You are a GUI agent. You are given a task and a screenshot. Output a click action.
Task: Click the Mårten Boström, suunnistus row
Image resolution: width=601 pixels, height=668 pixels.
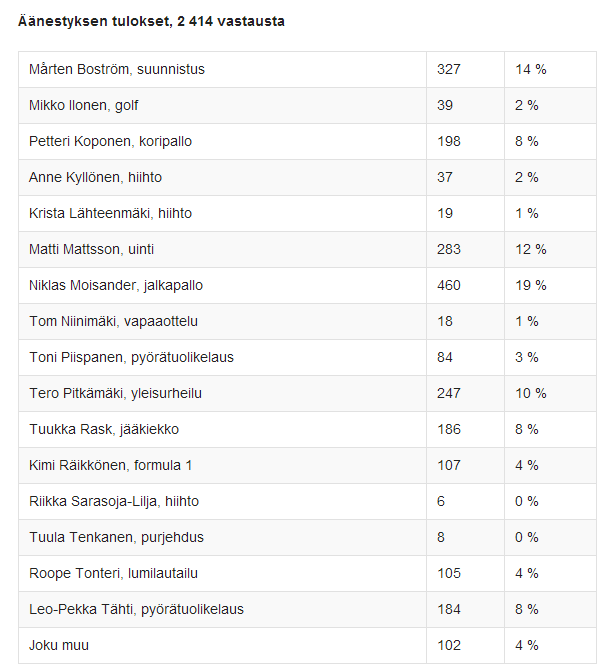[307, 69]
